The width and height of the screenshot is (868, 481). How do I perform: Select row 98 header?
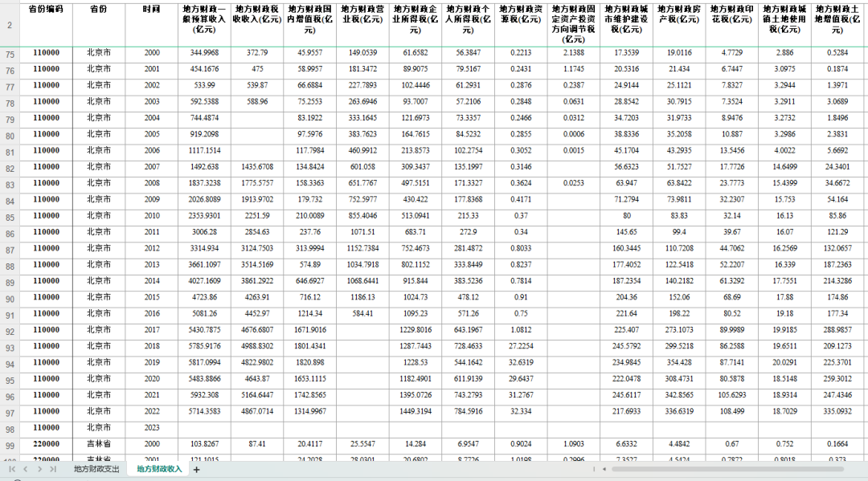[x=10, y=429]
